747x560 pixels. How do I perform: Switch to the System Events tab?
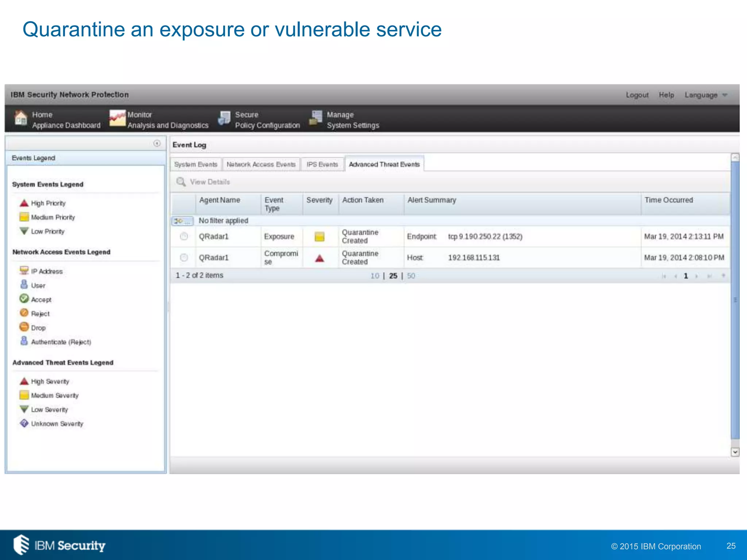196,164
